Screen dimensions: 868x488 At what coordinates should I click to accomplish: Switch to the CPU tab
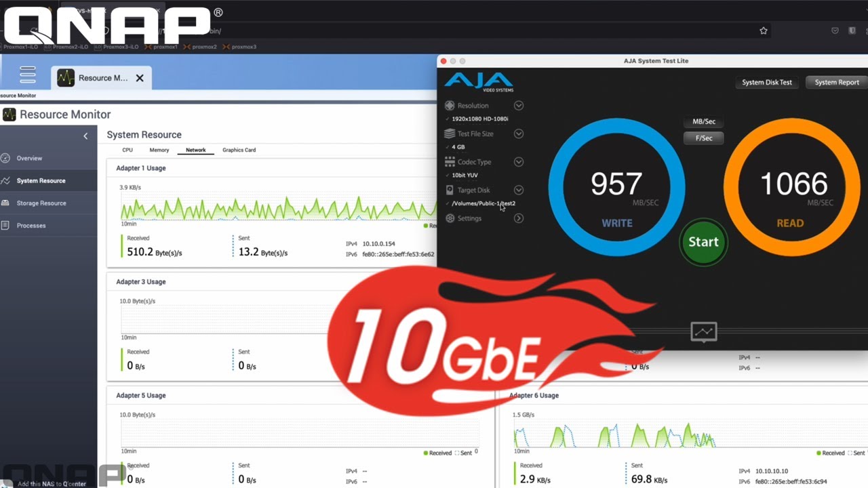127,150
